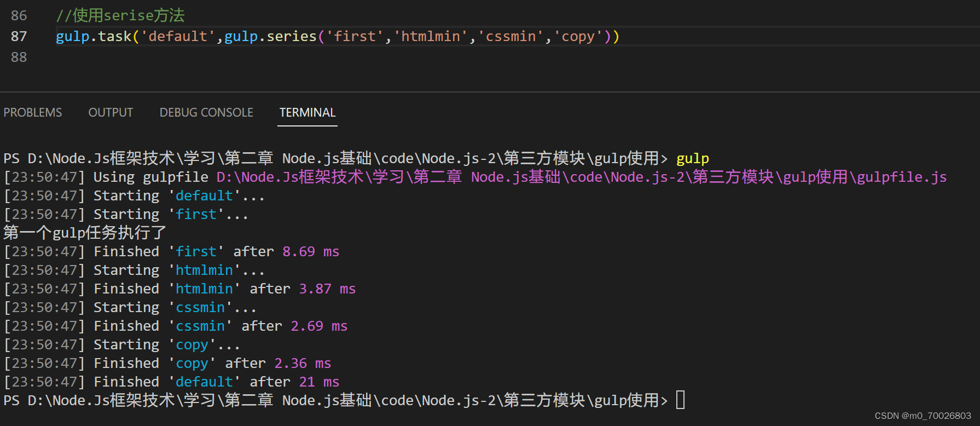
Task: Click 'gulp.series' call in line 87
Action: 270,36
